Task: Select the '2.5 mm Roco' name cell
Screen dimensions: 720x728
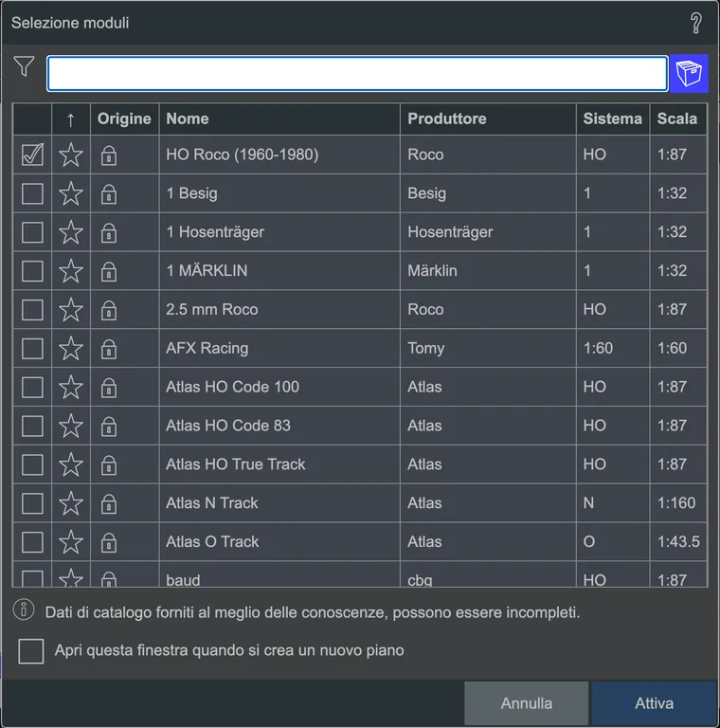Action: tap(279, 310)
